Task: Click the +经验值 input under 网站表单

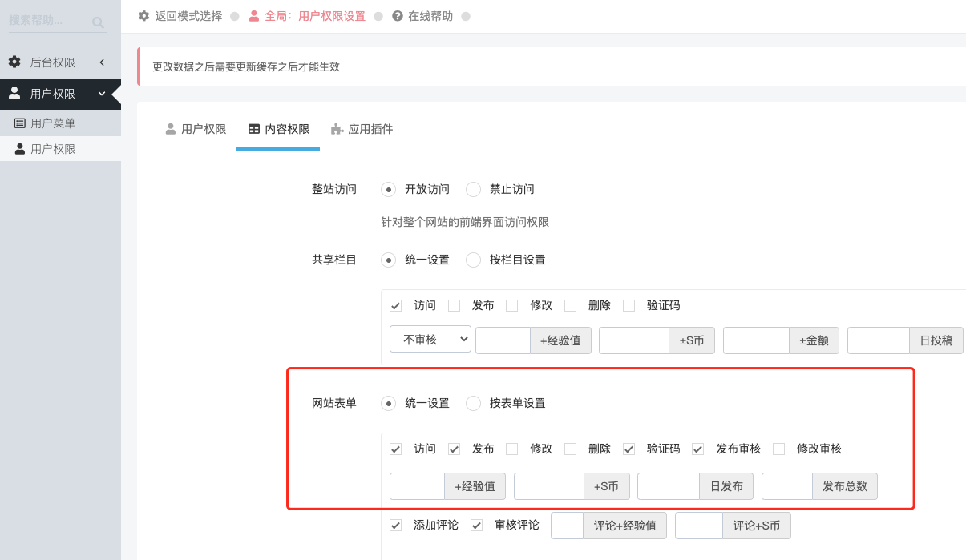Action: [x=417, y=486]
